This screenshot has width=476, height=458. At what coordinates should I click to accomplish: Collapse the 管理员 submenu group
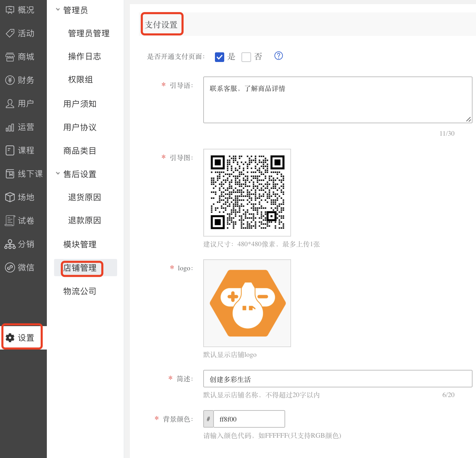coord(58,10)
